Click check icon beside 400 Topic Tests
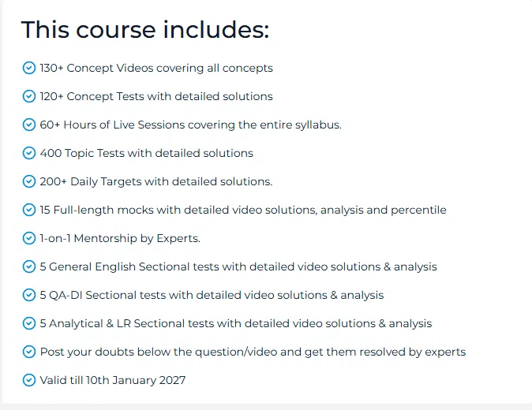The height and width of the screenshot is (410, 532). (29, 153)
